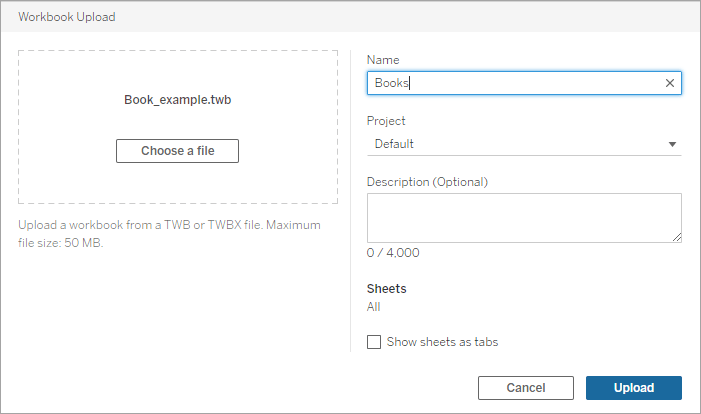Viewport: 701px width, 414px height.
Task: Click the 'Show sheets as tabs' label text
Action: click(x=442, y=342)
